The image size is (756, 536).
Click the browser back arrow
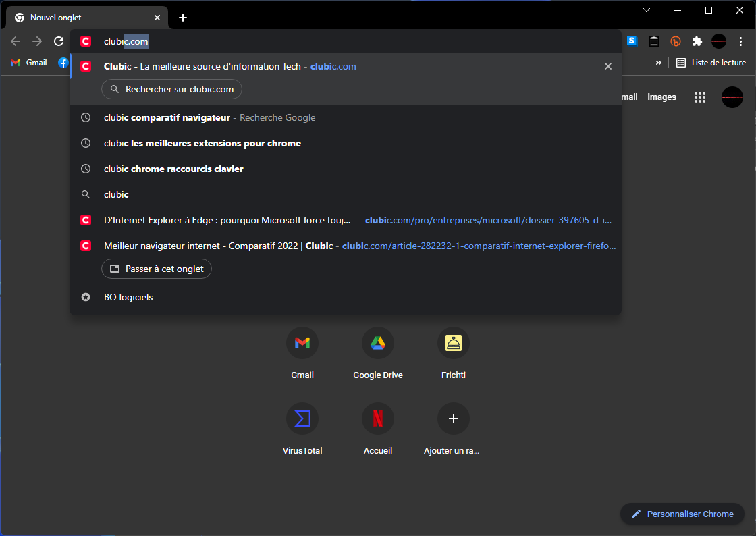tap(16, 41)
